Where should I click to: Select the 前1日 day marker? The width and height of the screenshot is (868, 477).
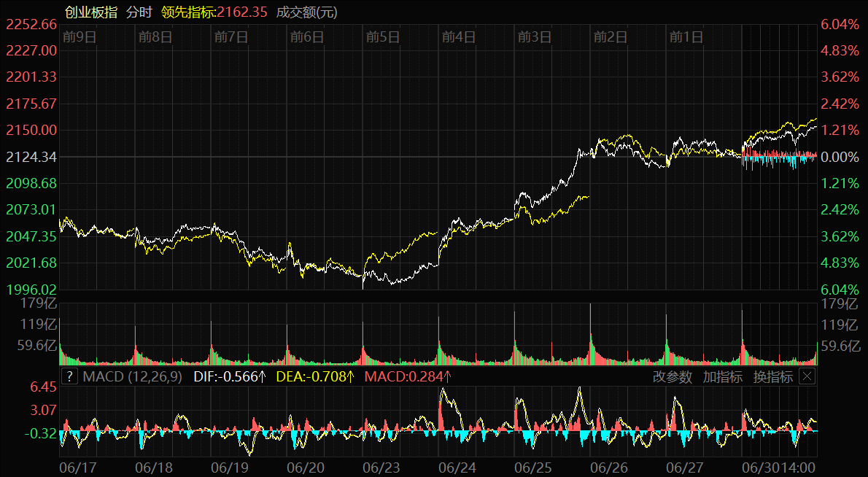click(x=686, y=36)
